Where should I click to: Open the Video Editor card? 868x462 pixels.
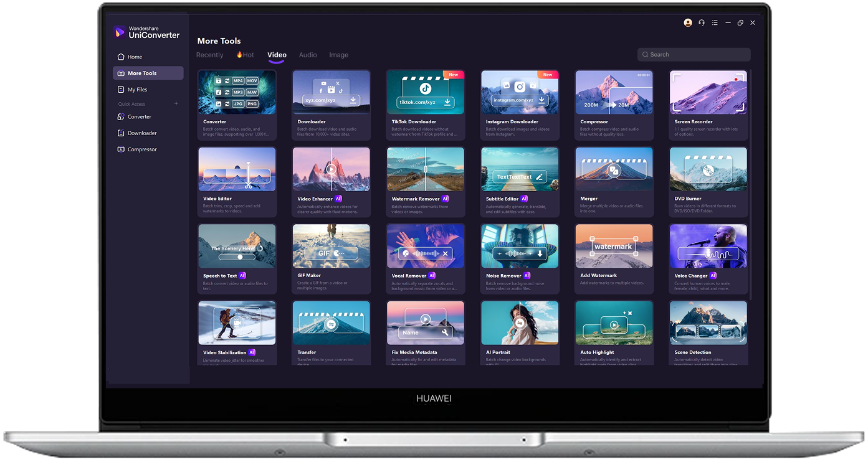237,182
